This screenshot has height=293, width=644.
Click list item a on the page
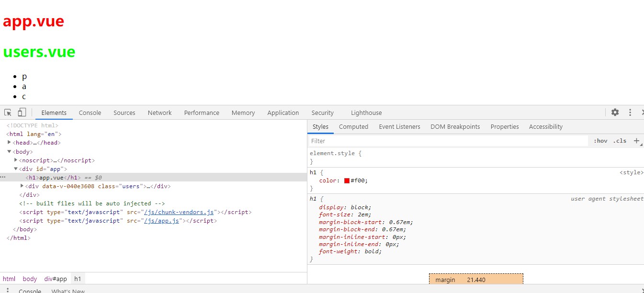pos(24,86)
